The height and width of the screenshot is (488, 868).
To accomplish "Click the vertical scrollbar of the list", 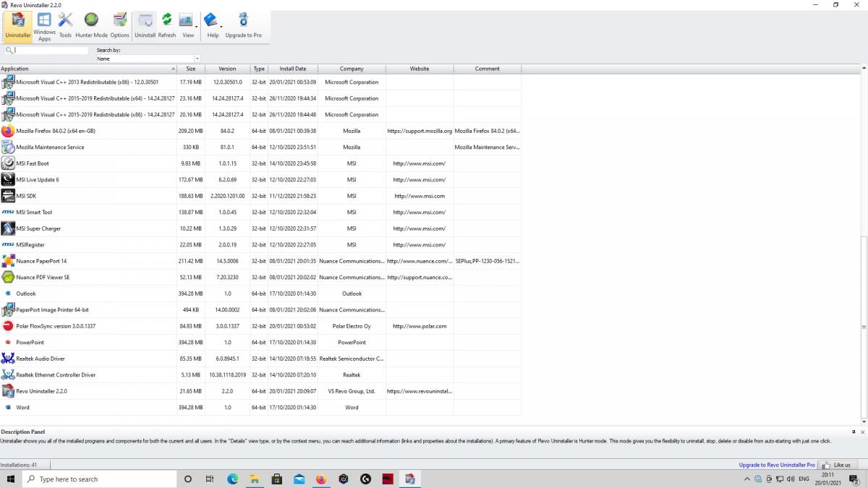I will point(864,325).
